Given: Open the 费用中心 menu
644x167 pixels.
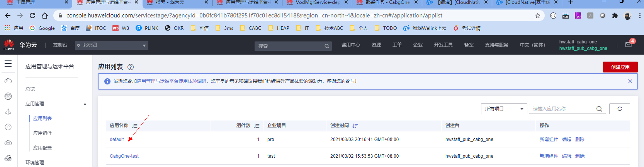Looking at the screenshot, I should point(350,45).
